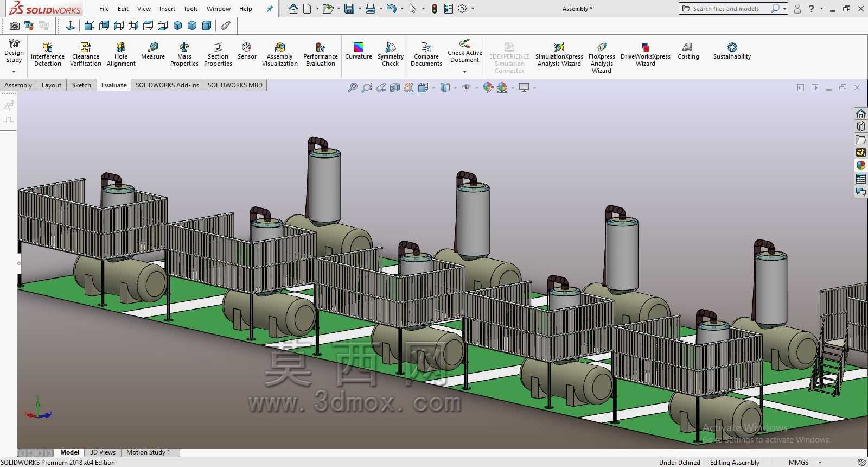
Task: Click Edit Appearance color ball
Action: point(488,87)
